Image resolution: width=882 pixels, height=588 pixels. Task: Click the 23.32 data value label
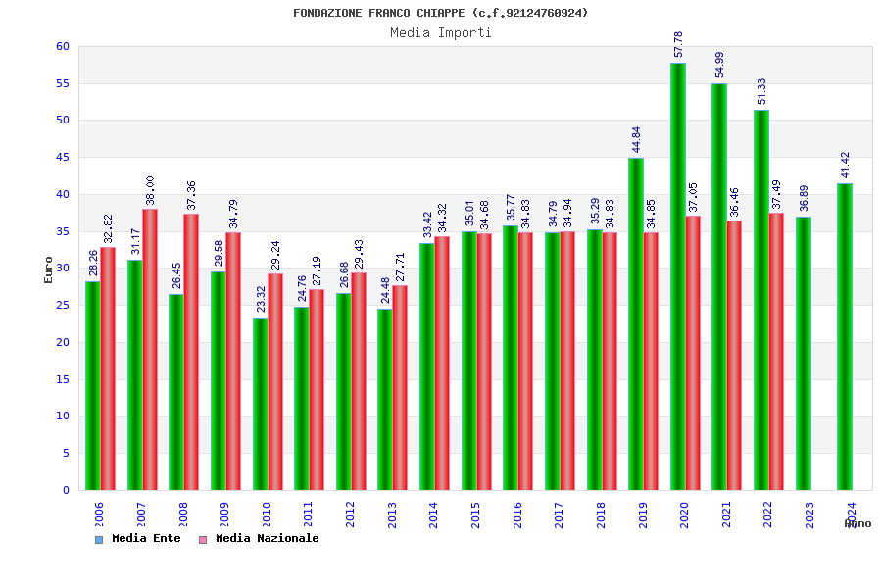click(261, 299)
